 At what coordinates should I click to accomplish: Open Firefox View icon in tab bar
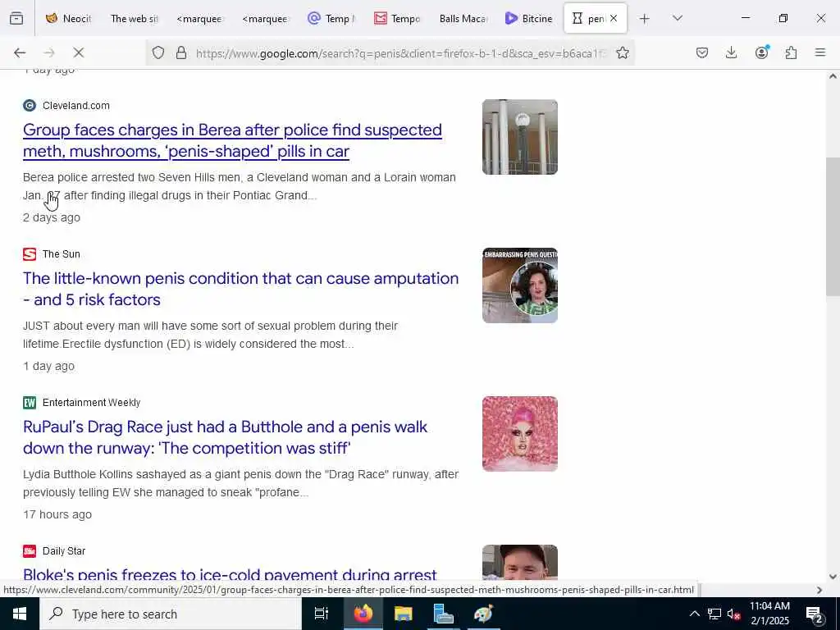click(x=16, y=18)
